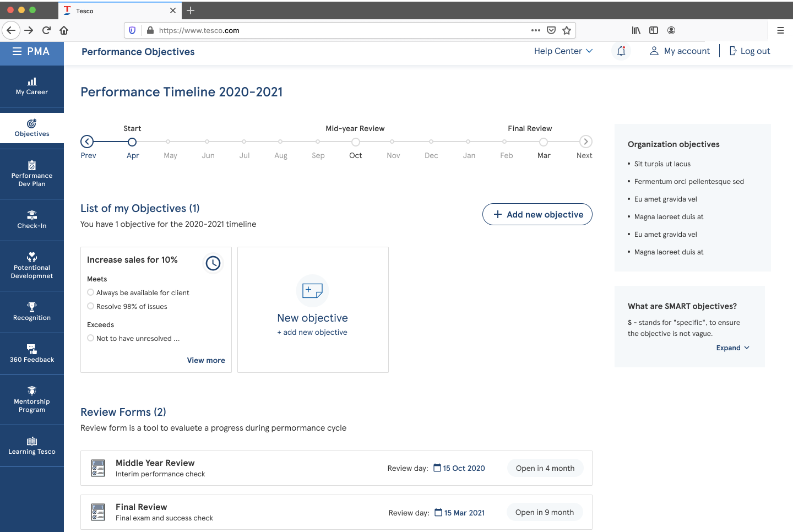
Task: Click Save to Pocket icon
Action: [x=551, y=30]
